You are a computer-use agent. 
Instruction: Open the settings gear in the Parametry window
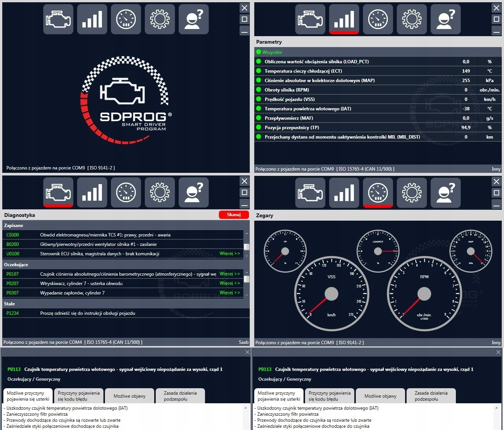pyautogui.click(x=412, y=19)
